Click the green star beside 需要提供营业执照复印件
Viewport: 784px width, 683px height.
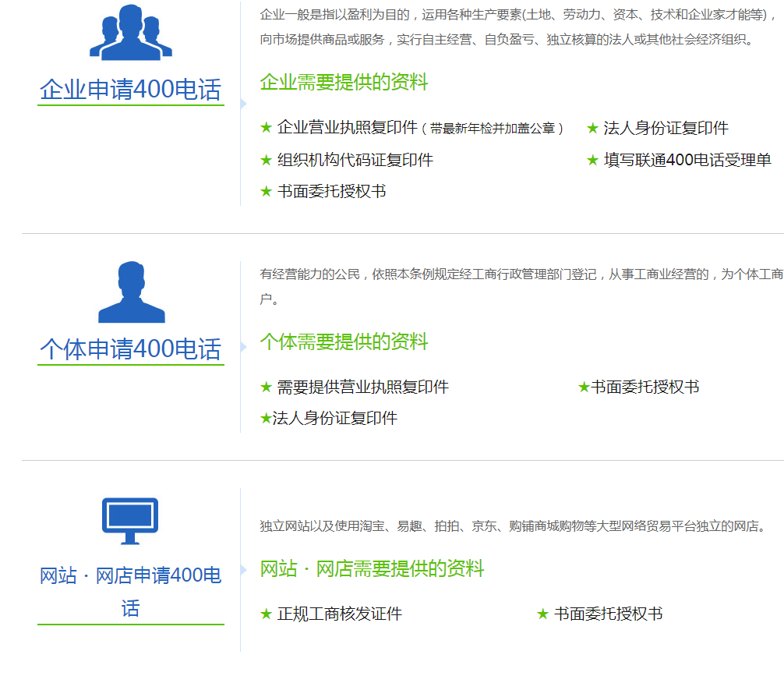tap(266, 387)
